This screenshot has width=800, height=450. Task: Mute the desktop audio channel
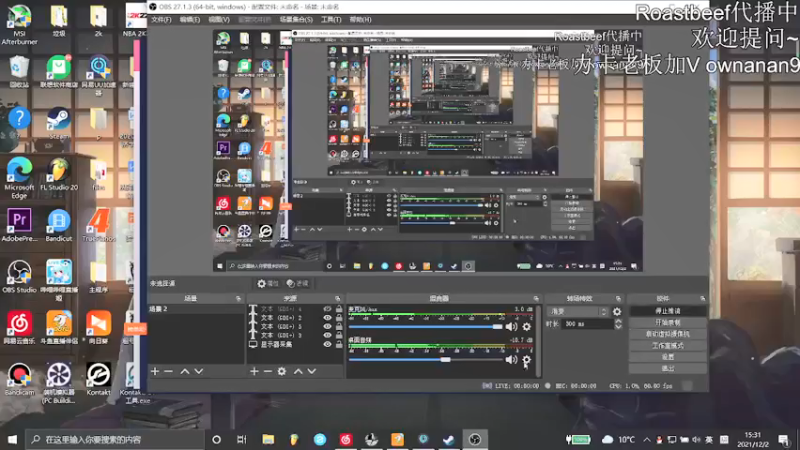click(511, 360)
